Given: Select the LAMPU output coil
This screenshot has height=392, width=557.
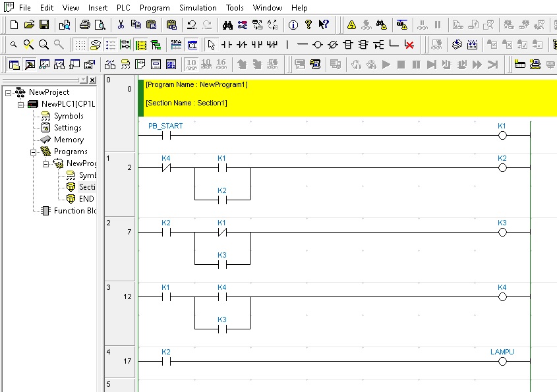Looking at the screenshot, I should click(502, 362).
